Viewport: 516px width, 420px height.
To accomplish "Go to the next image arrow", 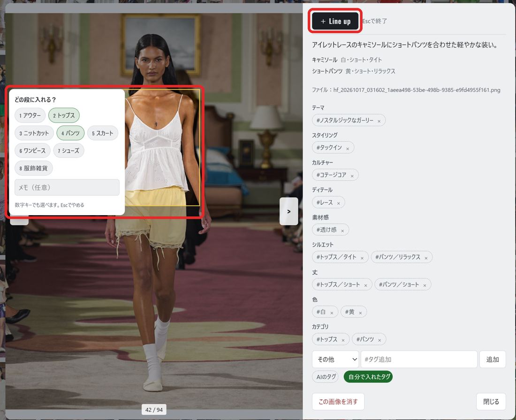I will click(x=288, y=211).
